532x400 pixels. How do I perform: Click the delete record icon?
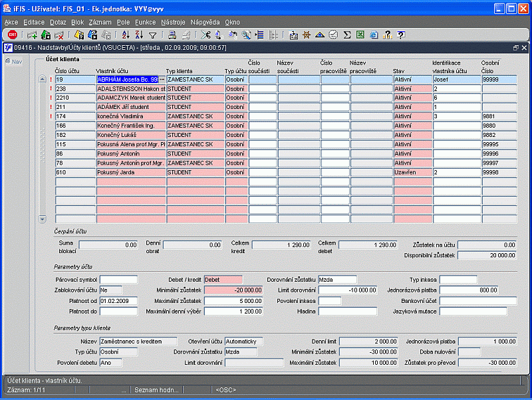tap(59, 35)
